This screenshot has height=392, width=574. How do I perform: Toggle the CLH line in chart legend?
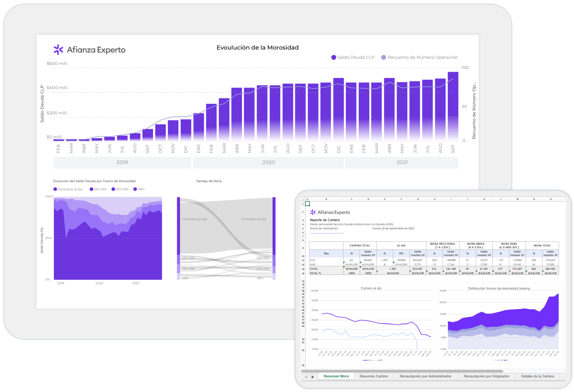[368, 360]
